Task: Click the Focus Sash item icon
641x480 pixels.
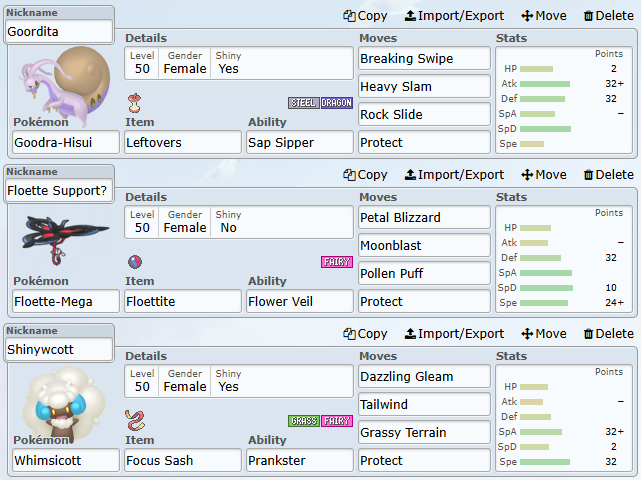Action: pyautogui.click(x=135, y=420)
